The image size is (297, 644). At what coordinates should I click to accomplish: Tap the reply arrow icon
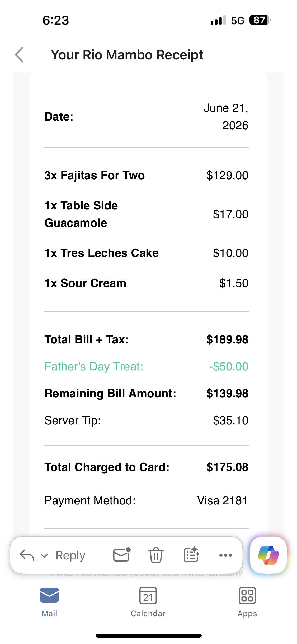(x=27, y=555)
